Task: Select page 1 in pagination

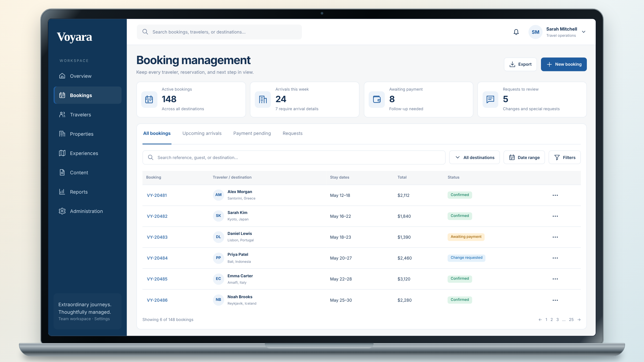Action: click(x=546, y=320)
